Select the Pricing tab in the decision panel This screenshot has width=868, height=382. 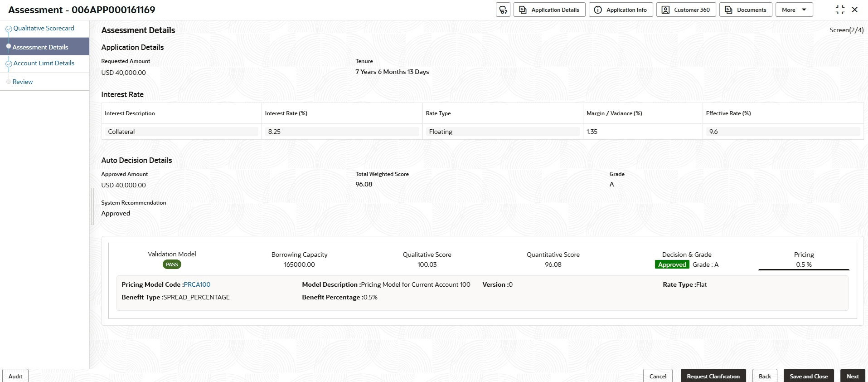click(x=804, y=260)
